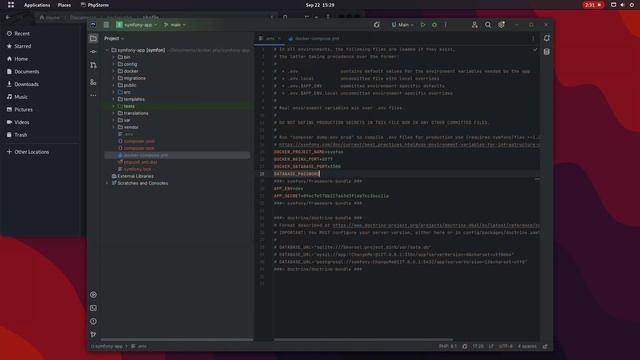This screenshot has height=360, width=640.
Task: Open the Services tool window
Action: coord(93,294)
